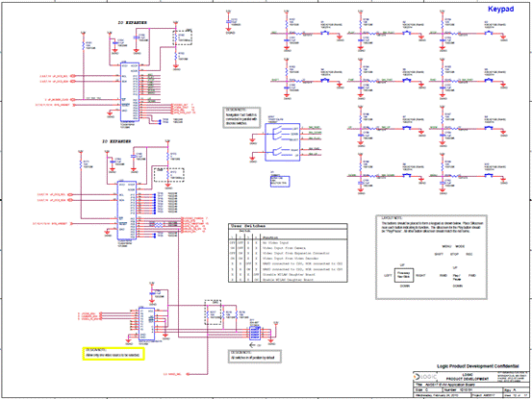Viewport: 532px width, 399px height.
Task: Click the 'All switches in off position' design note
Action: (255, 357)
